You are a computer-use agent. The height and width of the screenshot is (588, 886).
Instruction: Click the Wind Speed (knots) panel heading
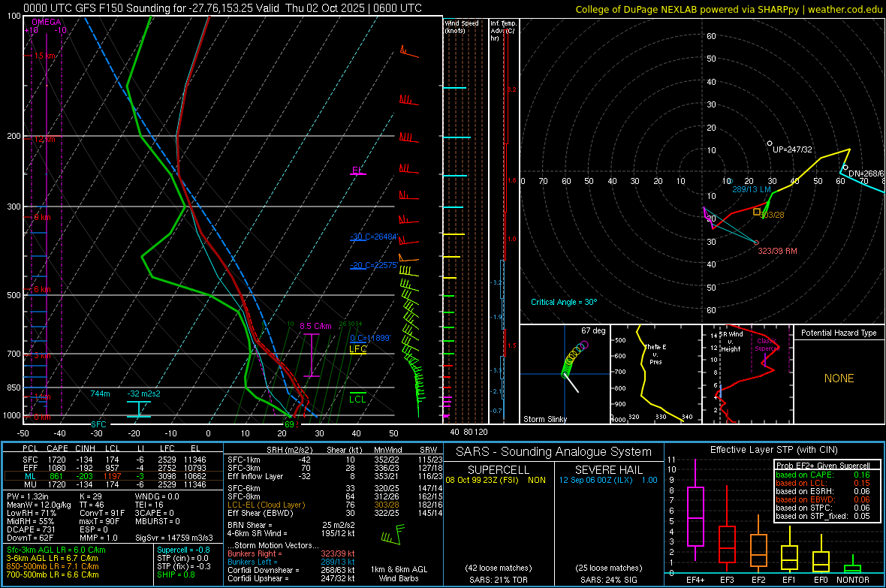(x=462, y=26)
